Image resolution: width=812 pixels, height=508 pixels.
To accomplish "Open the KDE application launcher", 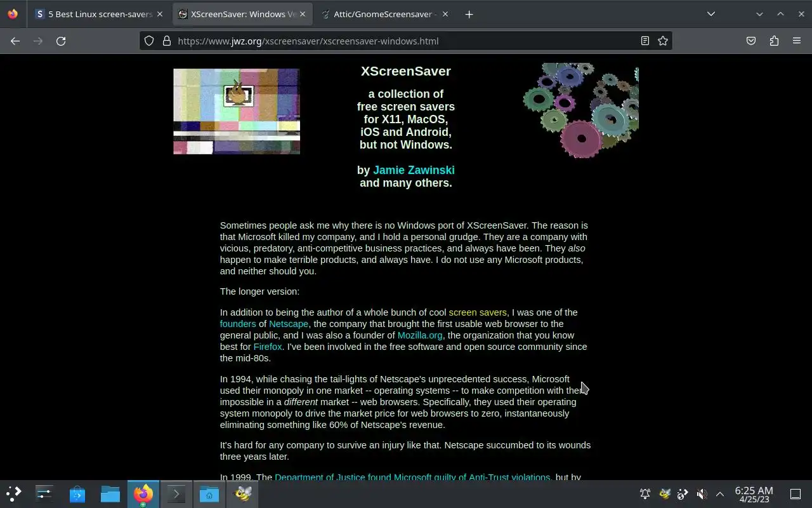I will tap(14, 493).
